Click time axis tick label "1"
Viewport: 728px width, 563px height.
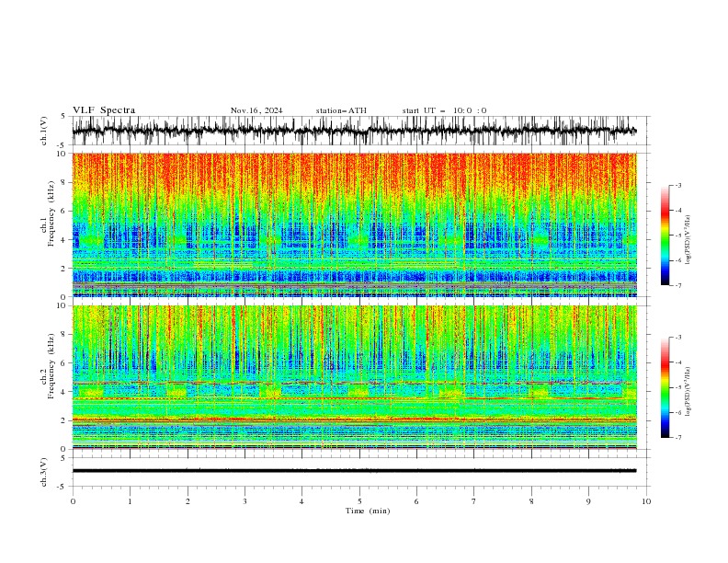[130, 501]
